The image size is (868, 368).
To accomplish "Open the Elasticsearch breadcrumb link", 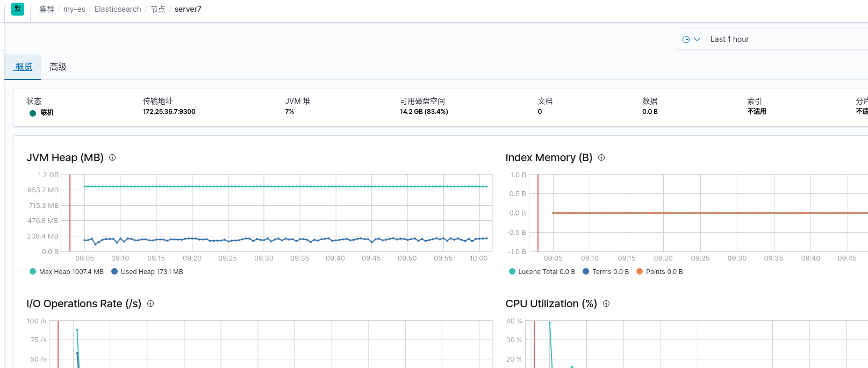I will click(x=118, y=9).
